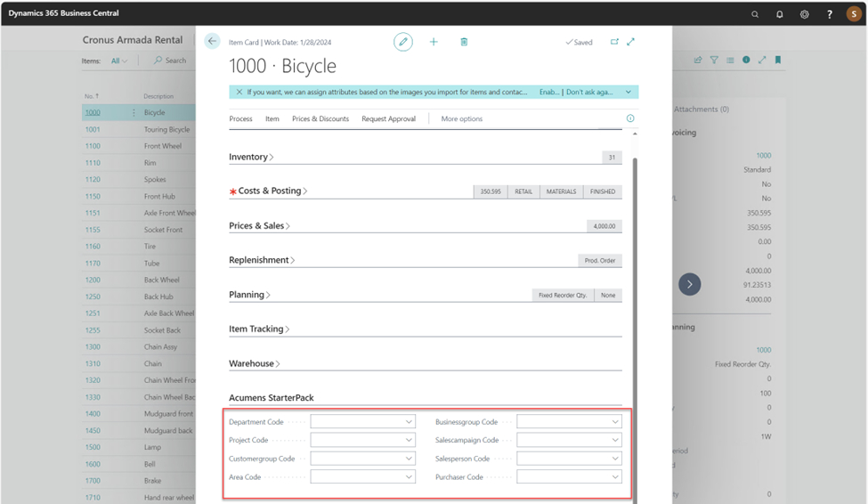Click the bookmark icon in list toolbar

pyautogui.click(x=778, y=60)
